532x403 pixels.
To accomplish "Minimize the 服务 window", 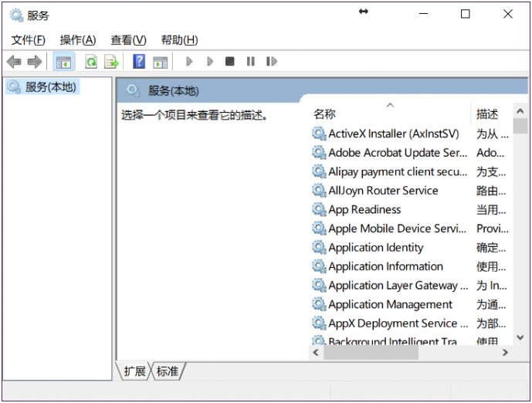I will coord(423,14).
